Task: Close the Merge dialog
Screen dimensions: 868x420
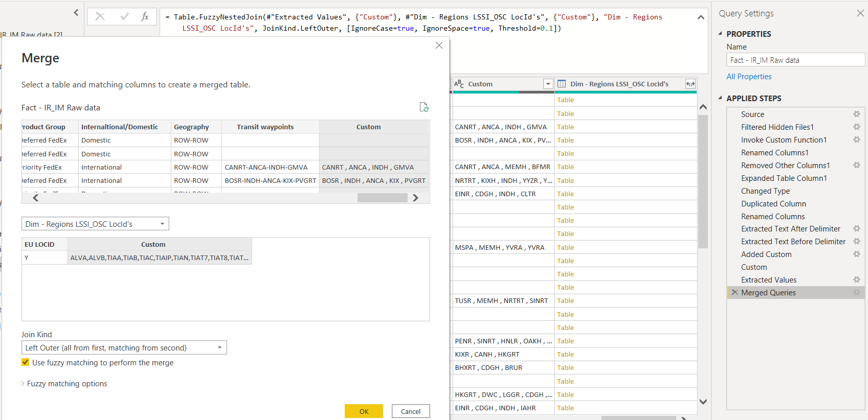Action: 439,45
